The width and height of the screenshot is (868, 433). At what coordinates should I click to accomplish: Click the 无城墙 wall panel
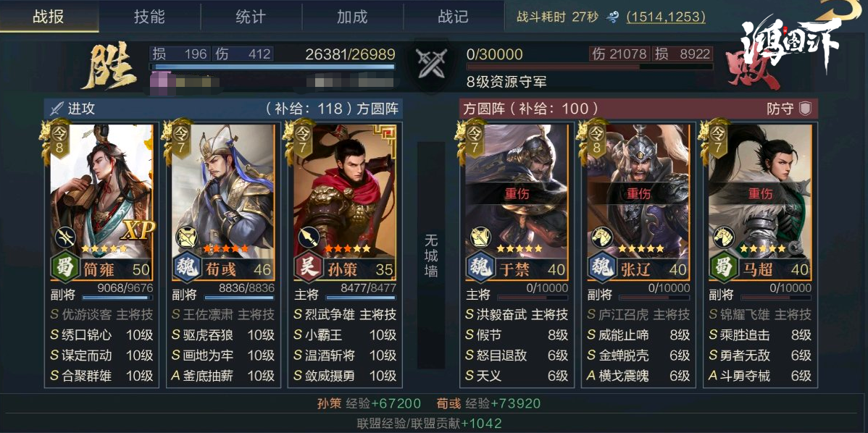(x=430, y=256)
